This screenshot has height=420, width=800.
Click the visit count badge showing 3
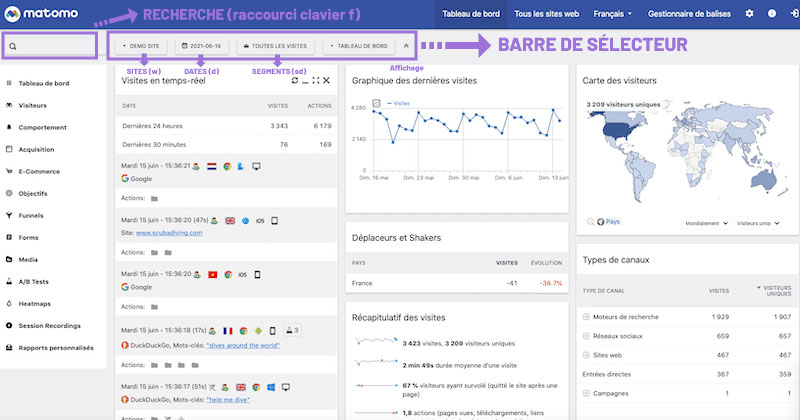(x=292, y=330)
